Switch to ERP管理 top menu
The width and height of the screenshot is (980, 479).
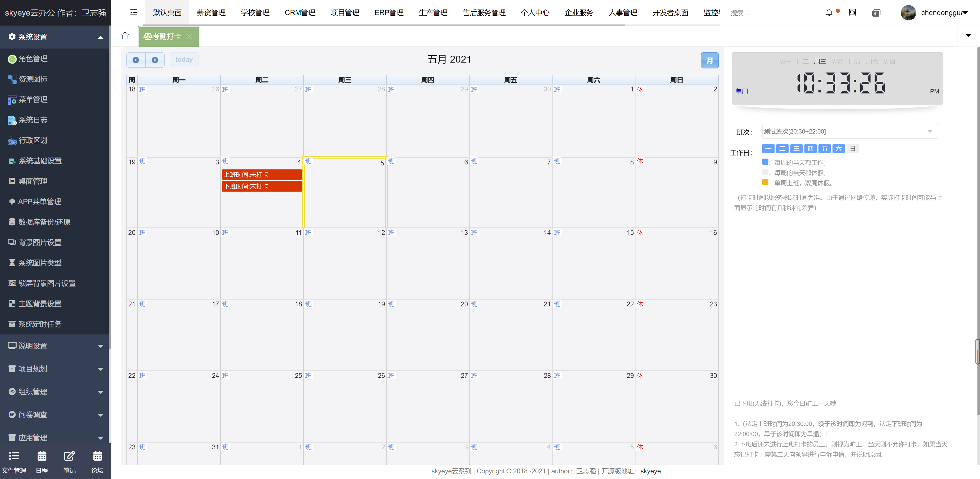389,13
